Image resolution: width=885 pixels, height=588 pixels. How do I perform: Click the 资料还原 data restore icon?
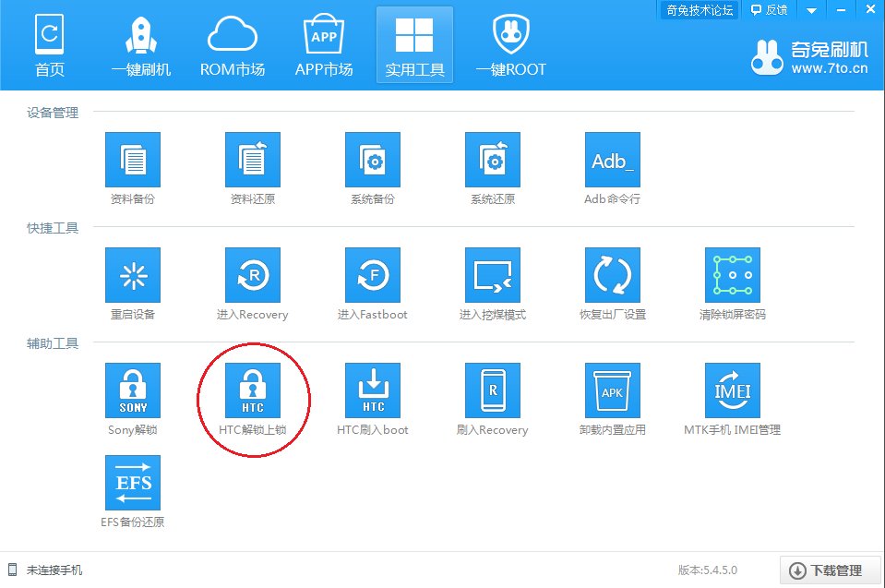click(x=253, y=160)
